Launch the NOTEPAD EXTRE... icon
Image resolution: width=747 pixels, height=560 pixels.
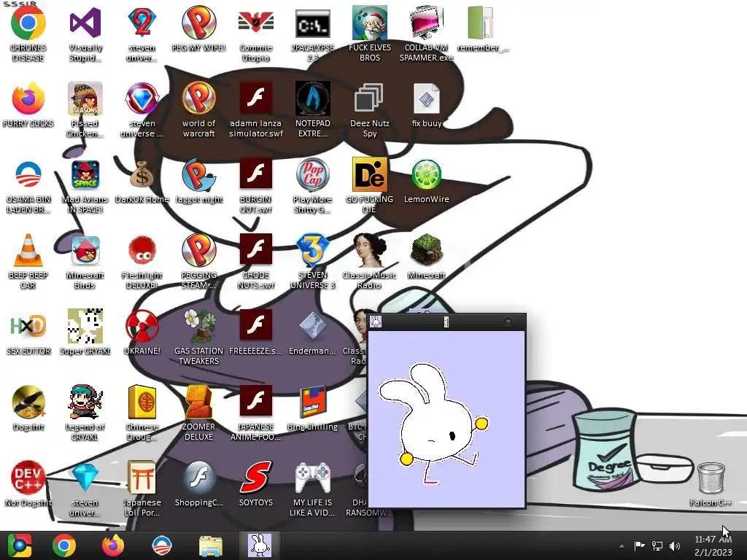click(312, 98)
